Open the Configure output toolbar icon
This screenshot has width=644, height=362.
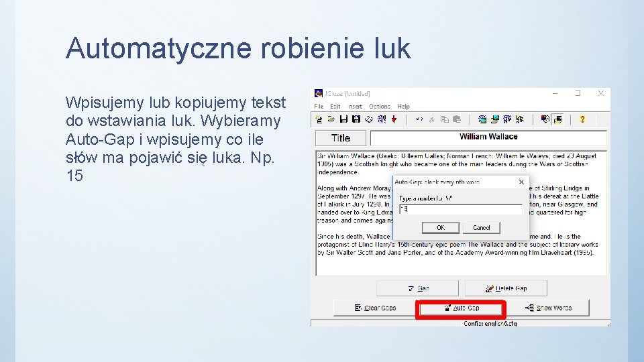click(x=545, y=119)
